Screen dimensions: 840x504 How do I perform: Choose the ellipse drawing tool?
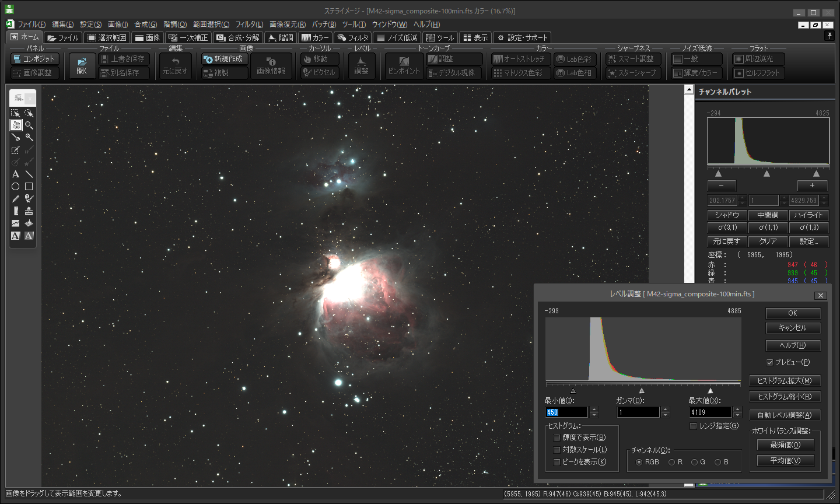pyautogui.click(x=16, y=187)
